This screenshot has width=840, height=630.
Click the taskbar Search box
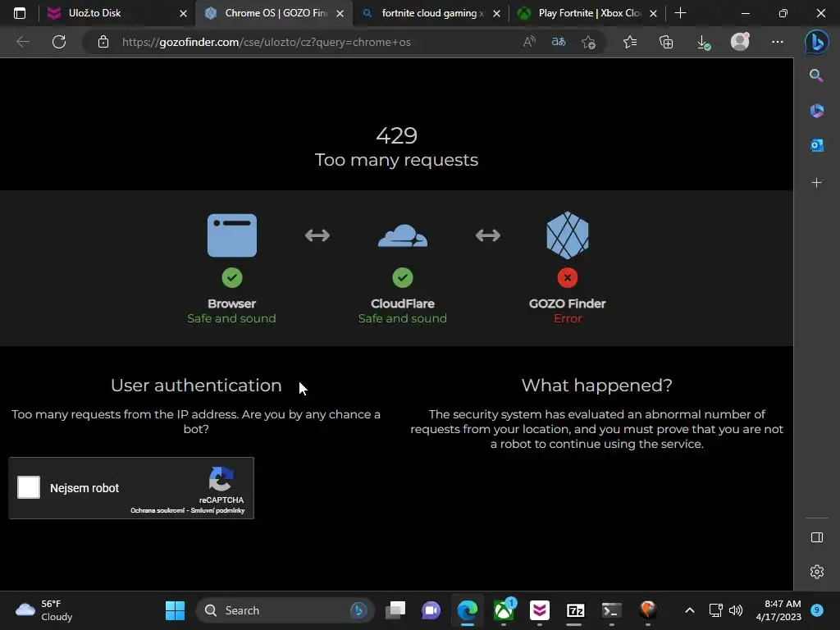(285, 610)
